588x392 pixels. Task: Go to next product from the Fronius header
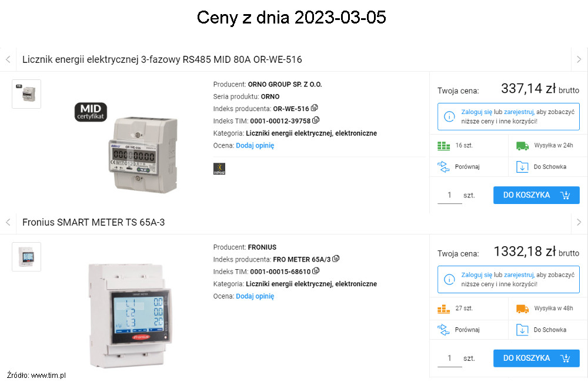(579, 222)
